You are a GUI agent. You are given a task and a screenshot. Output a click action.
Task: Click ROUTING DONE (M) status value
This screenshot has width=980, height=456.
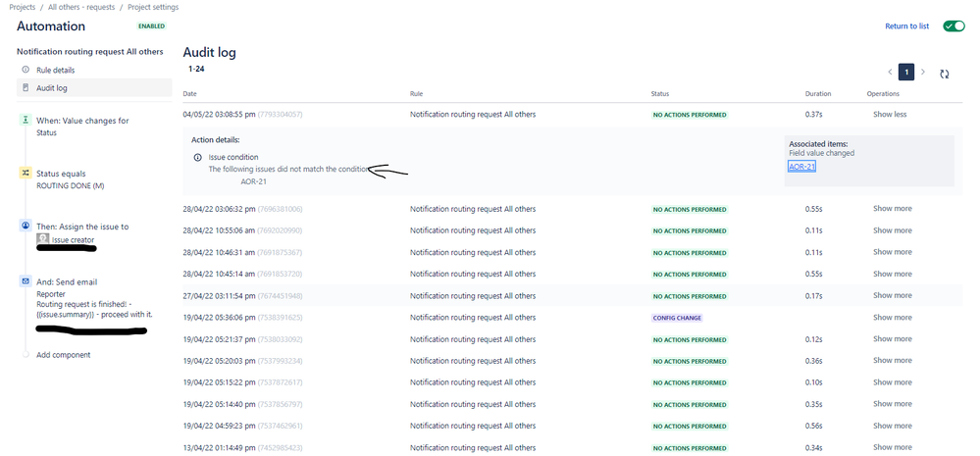click(71, 185)
